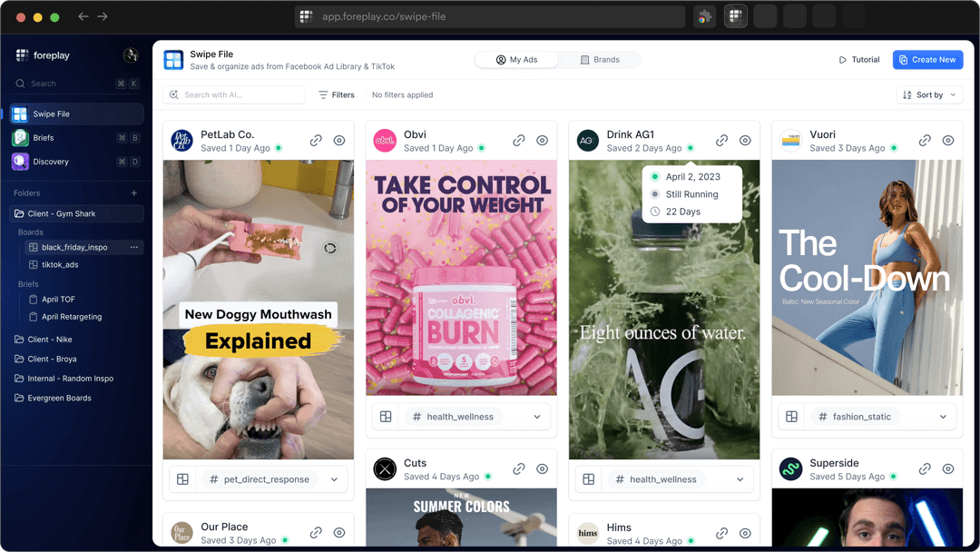980x552 pixels.
Task: Toggle eye visibility on Obvi card
Action: [x=542, y=141]
